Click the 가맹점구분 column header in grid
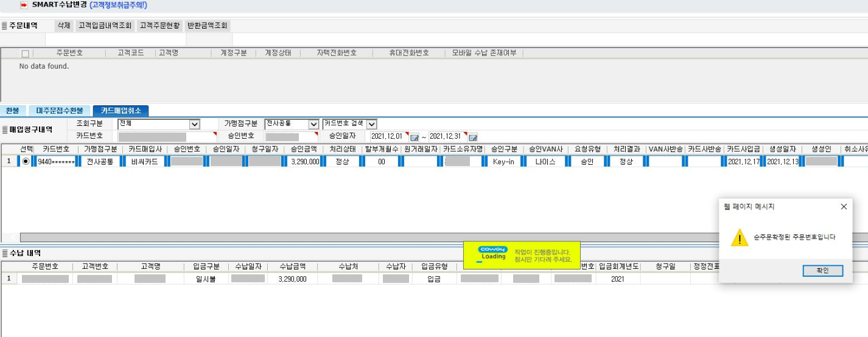868x337 pixels. (100, 149)
